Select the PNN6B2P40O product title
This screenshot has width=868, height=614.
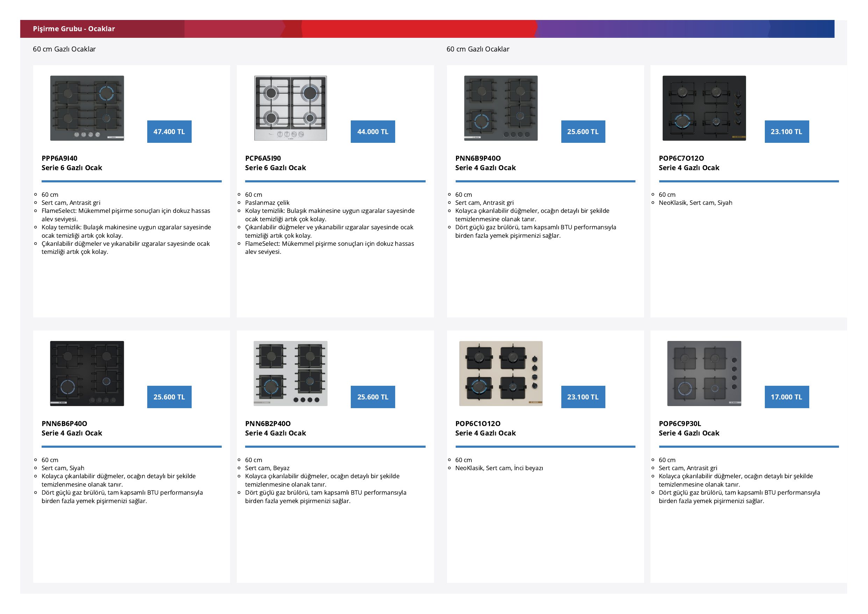275,428
